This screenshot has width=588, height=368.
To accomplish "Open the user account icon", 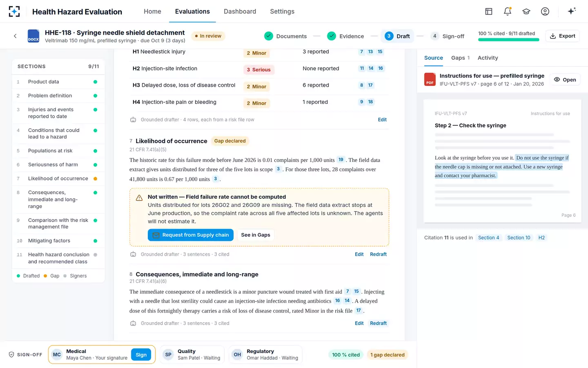I will coord(545,11).
